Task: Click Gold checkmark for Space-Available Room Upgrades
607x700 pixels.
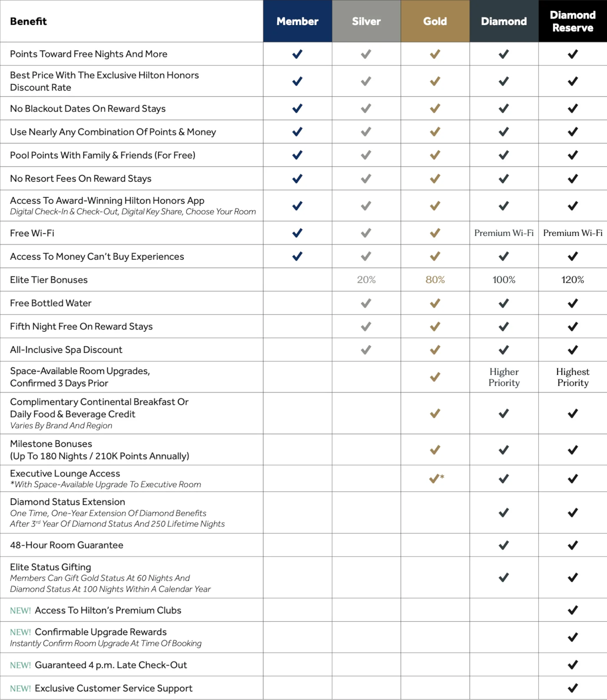Action: (435, 377)
